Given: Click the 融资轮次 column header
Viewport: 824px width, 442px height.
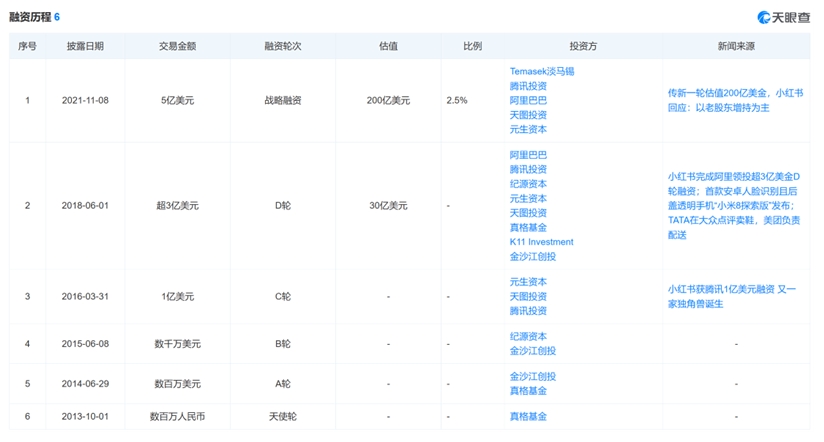Looking at the screenshot, I should (283, 46).
